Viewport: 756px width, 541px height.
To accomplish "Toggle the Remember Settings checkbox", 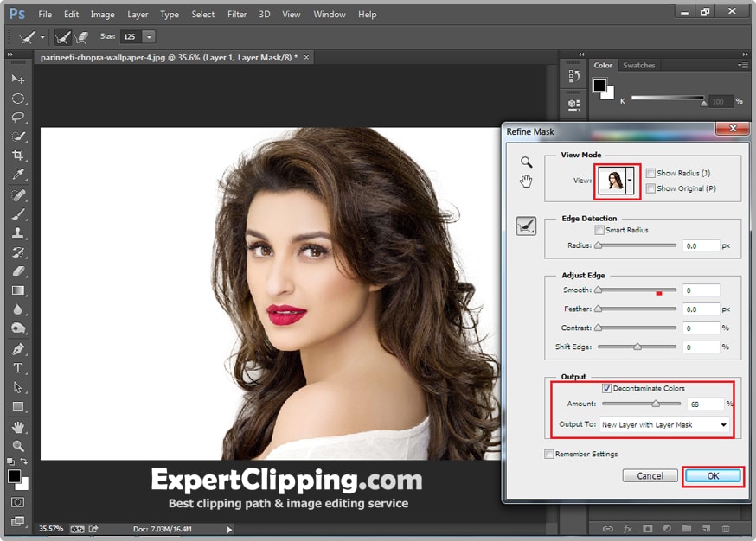I will click(x=550, y=453).
